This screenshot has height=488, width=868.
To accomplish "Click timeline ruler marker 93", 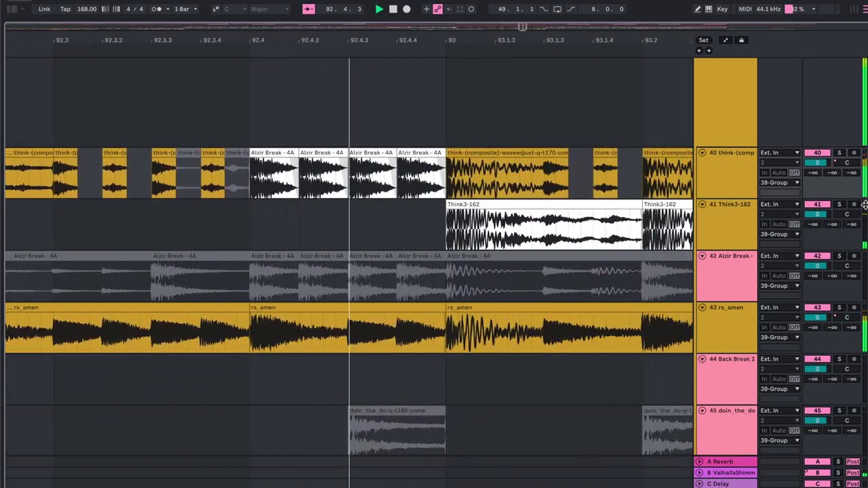I will pyautogui.click(x=452, y=40).
